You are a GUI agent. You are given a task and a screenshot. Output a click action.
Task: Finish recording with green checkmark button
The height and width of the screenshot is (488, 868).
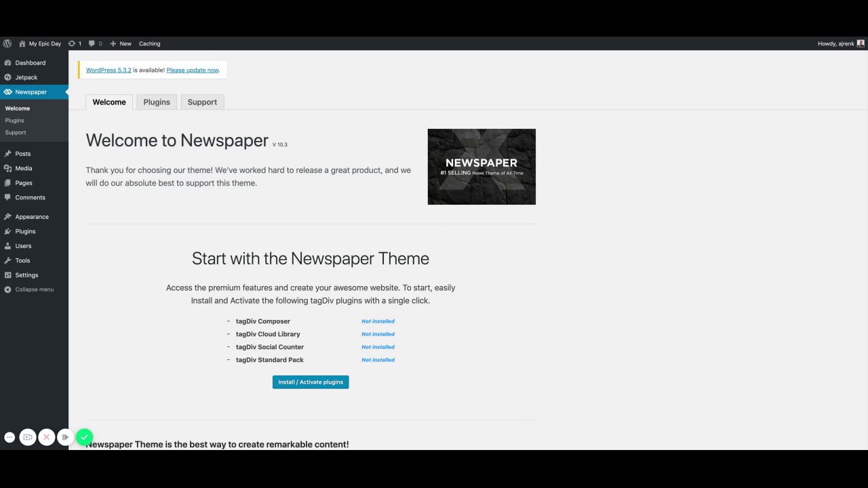[x=84, y=437]
